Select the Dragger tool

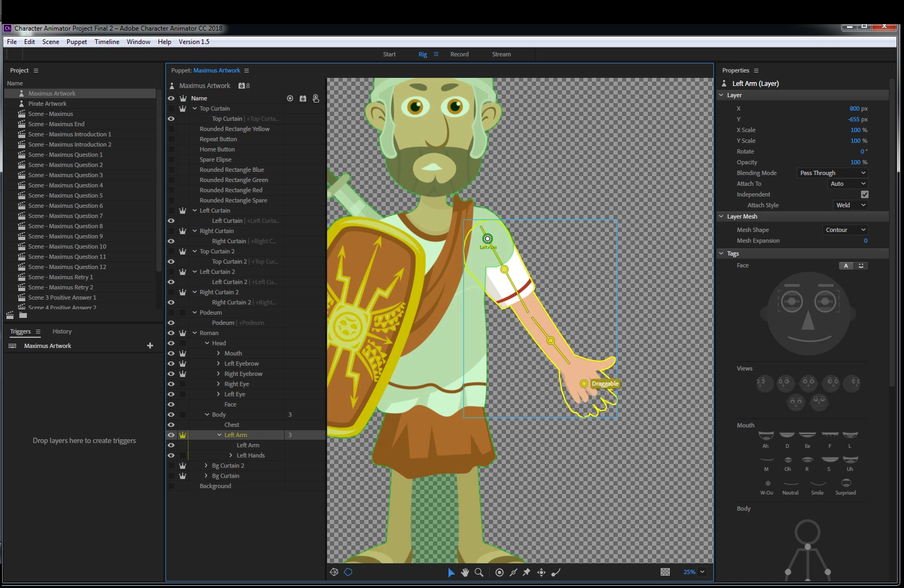click(x=541, y=572)
